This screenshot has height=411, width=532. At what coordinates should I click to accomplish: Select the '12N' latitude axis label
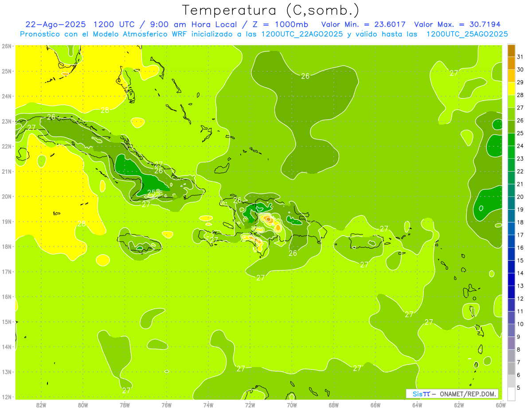coord(7,397)
